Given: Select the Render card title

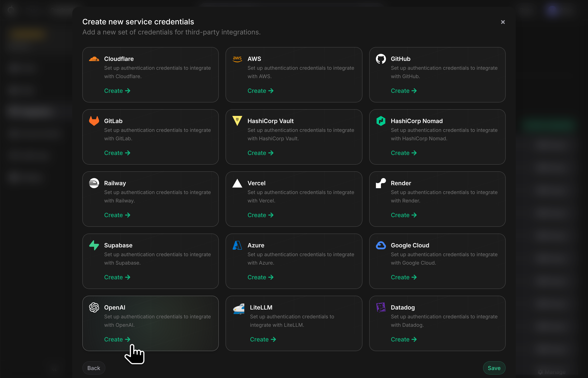Looking at the screenshot, I should tap(401, 183).
